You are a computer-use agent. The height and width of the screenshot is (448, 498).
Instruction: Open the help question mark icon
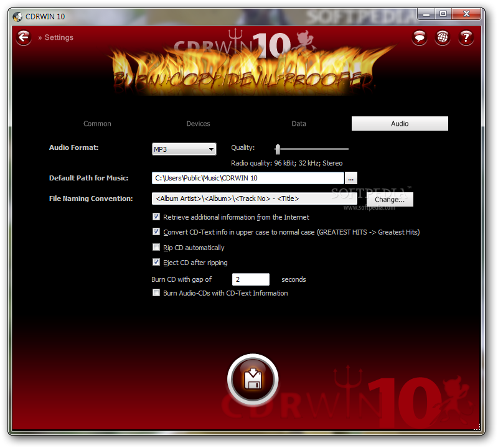[x=466, y=38]
